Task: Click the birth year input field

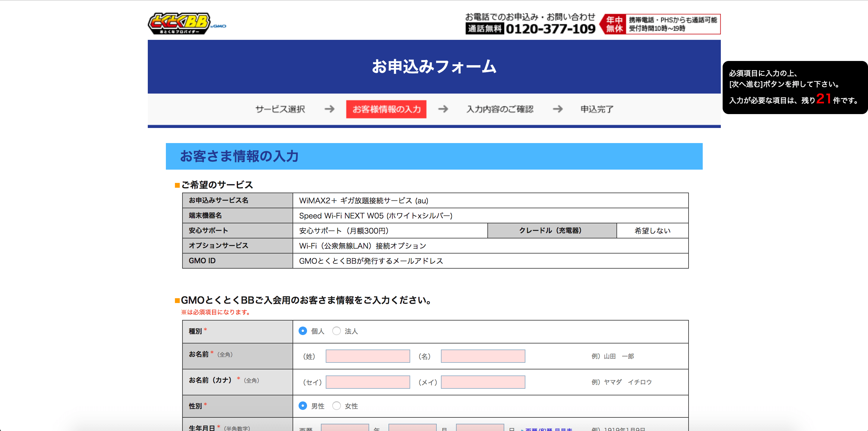Action: pyautogui.click(x=345, y=427)
